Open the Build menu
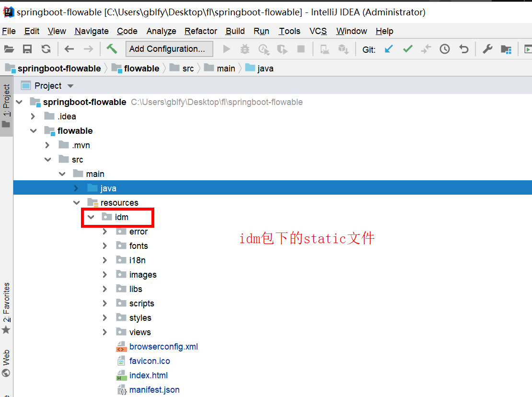Image resolution: width=532 pixels, height=397 pixels. [235, 31]
